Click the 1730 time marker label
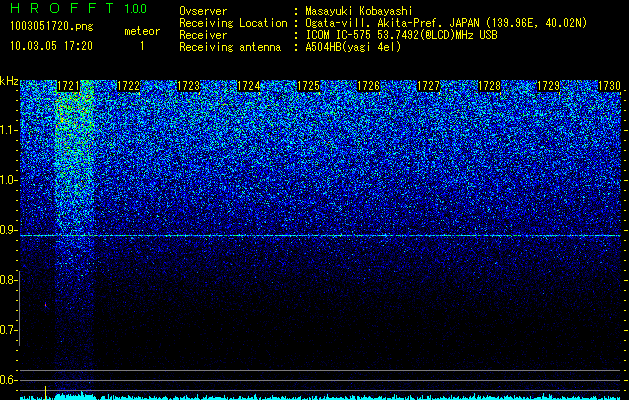629x400 pixels. point(609,86)
